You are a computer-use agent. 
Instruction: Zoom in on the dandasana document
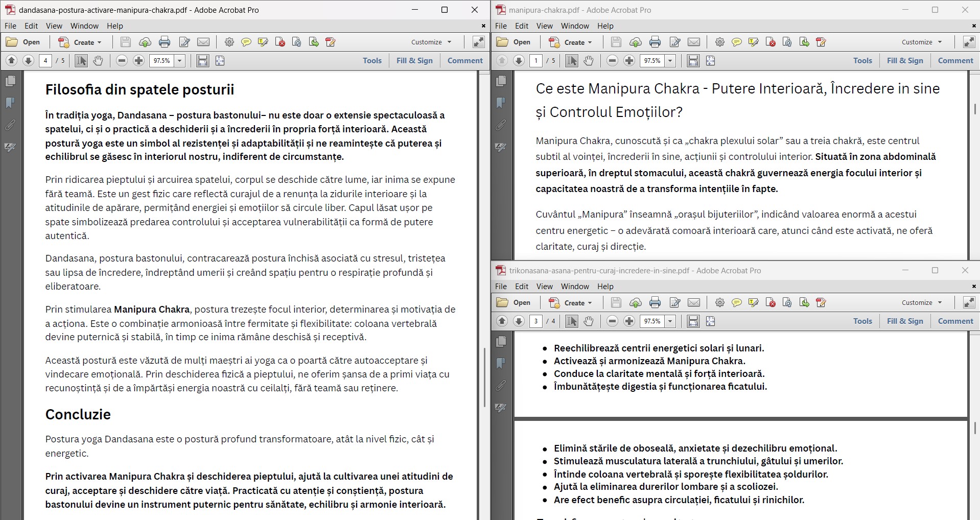point(138,61)
